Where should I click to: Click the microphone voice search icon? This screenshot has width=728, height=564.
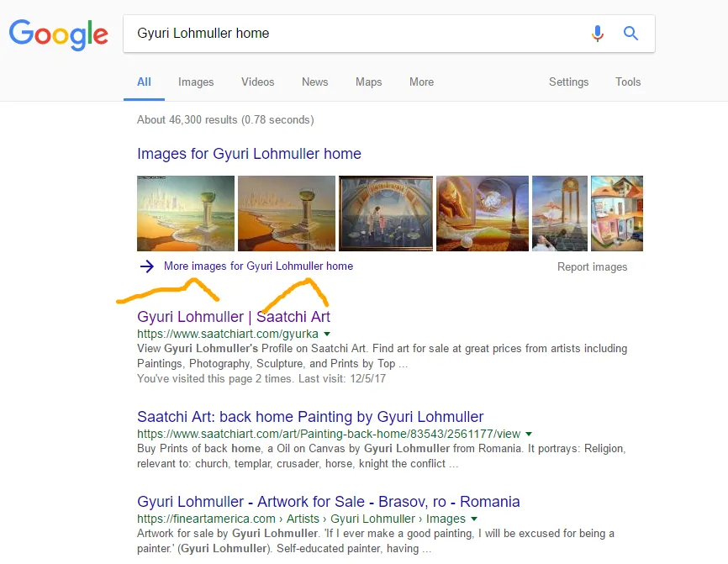598,34
